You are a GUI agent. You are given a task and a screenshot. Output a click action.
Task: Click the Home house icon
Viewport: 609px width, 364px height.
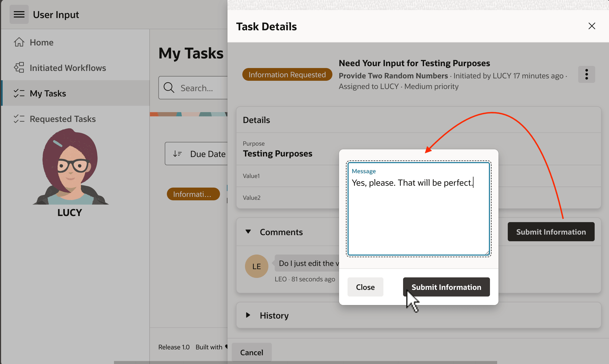[x=19, y=42]
